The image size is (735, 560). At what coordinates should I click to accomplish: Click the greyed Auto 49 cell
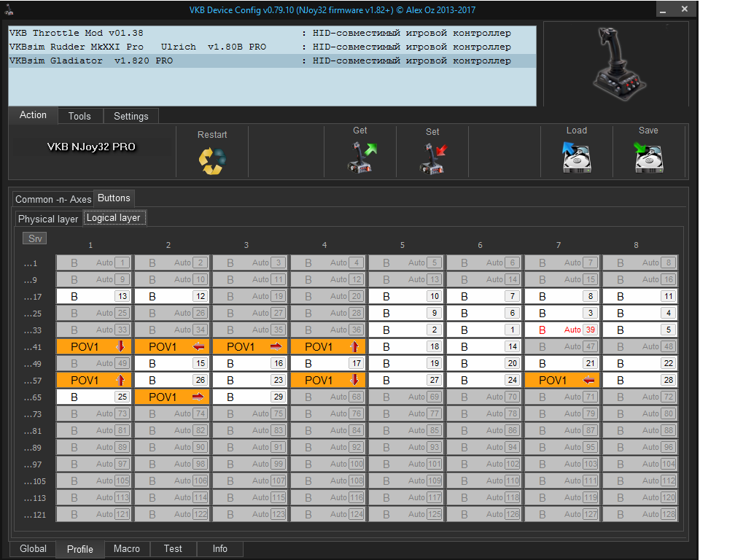pos(94,363)
